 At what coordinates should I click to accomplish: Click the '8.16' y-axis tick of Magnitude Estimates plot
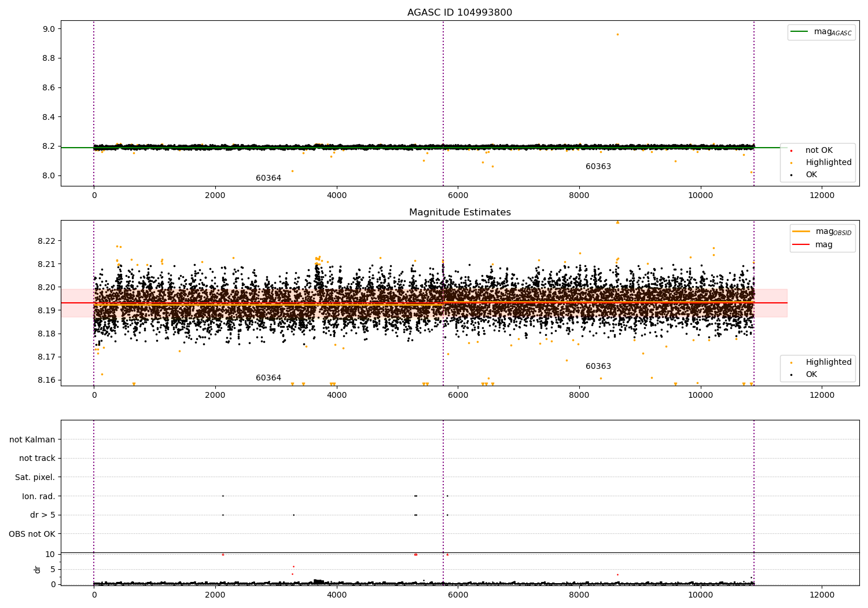coord(47,380)
